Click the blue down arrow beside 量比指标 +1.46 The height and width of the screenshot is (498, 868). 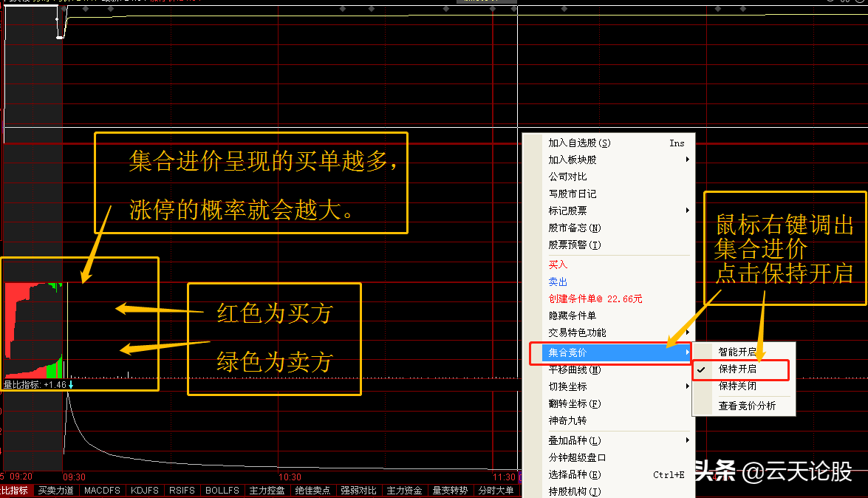[71, 384]
